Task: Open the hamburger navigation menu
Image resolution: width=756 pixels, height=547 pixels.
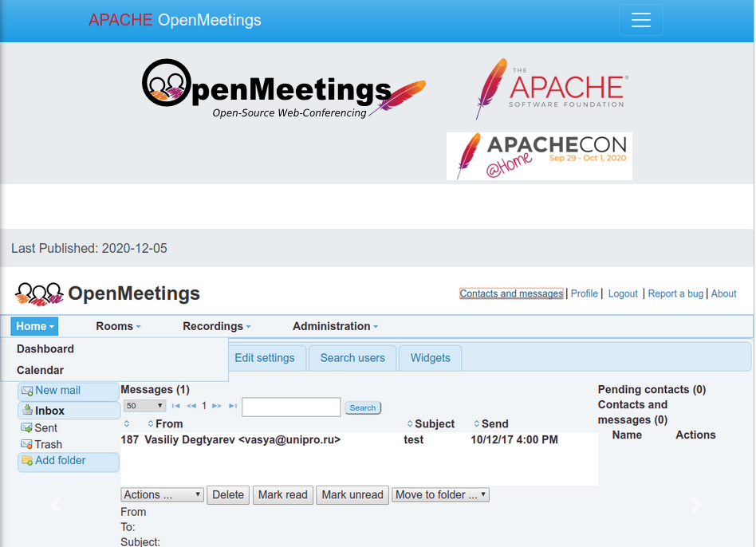Action: 641,20
